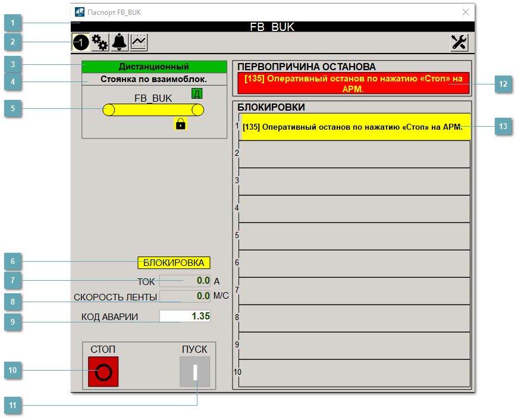Open the main page tab with circle icon
The height and width of the screenshot is (420, 518).
click(x=80, y=42)
